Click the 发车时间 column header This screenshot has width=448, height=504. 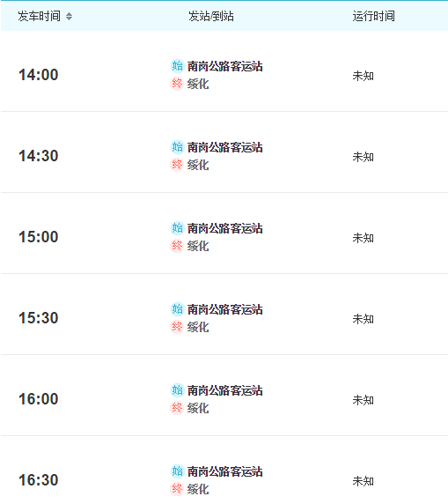point(40,16)
